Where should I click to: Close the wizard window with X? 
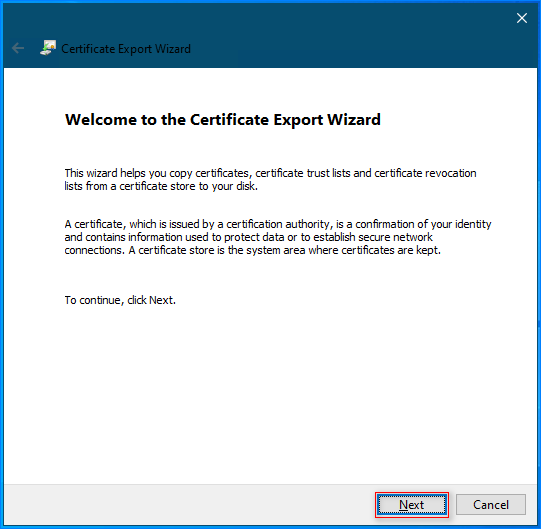522,18
